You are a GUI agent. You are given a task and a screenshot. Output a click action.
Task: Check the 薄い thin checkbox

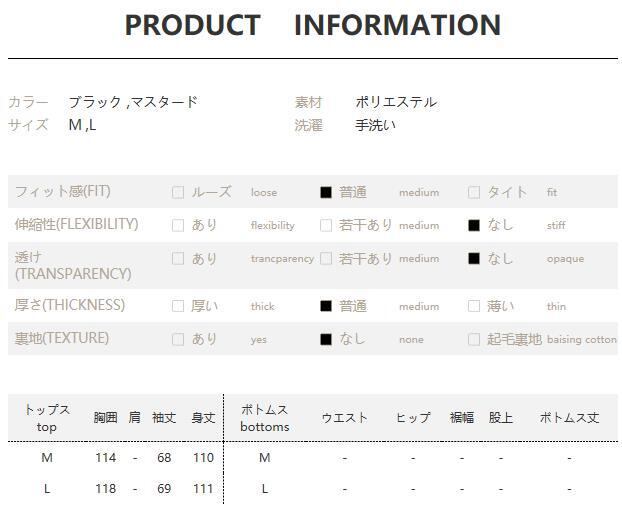[x=474, y=306]
